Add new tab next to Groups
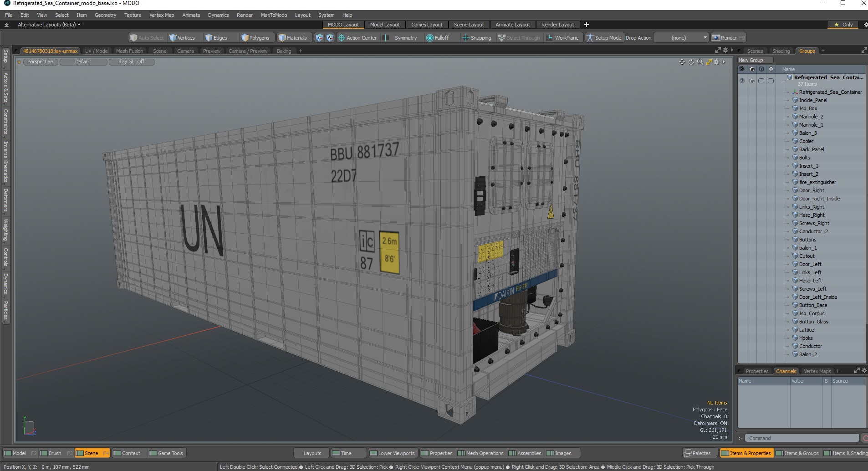The image size is (868, 471). pos(823,51)
